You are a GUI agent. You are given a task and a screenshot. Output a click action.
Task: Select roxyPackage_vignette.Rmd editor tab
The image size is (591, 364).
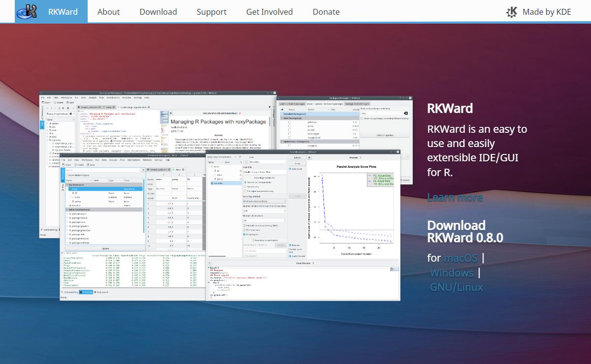(x=133, y=107)
